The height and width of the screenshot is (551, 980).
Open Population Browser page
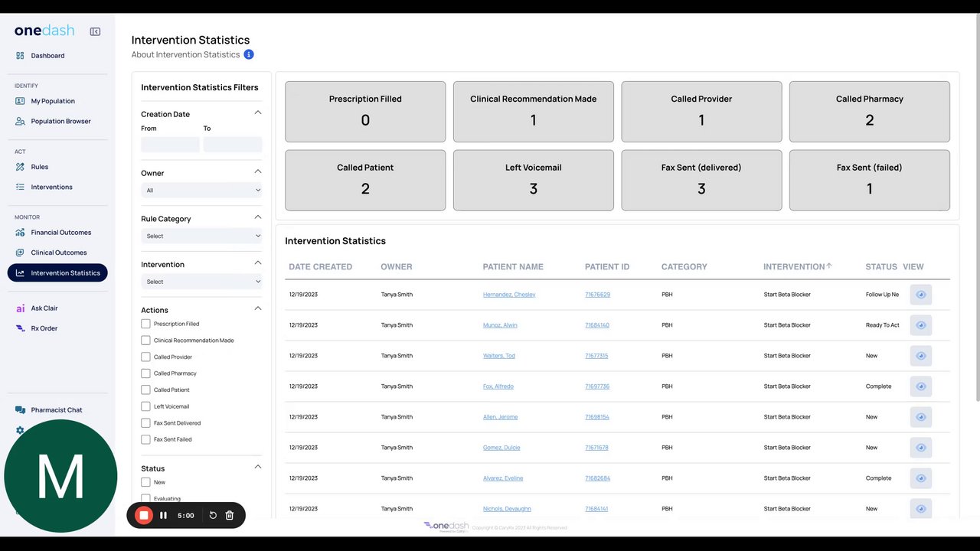(x=60, y=121)
